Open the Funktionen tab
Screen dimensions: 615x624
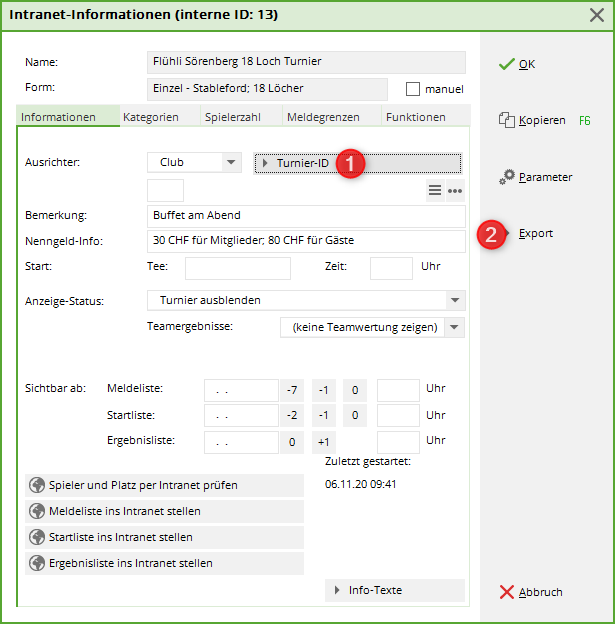415,117
